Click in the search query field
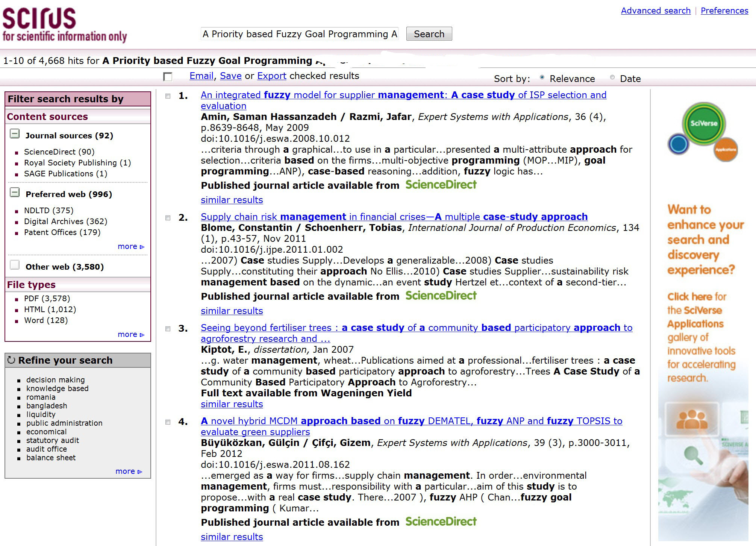Screen dimensions: 756x546 299,34
